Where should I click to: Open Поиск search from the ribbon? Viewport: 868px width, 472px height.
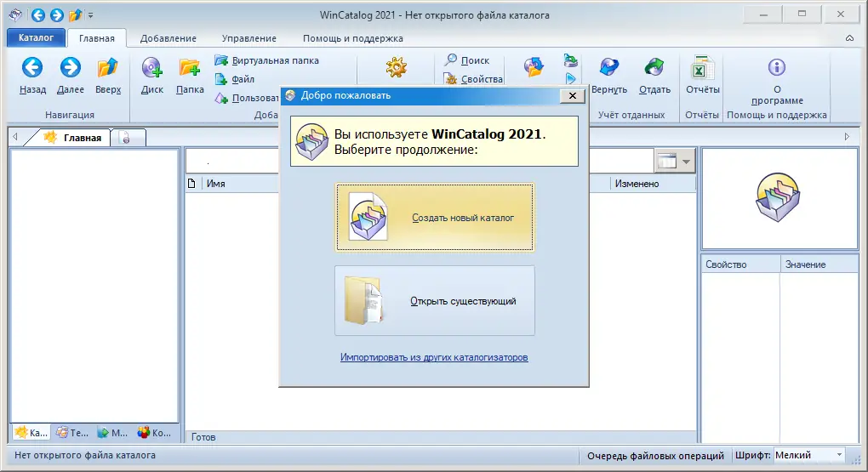tap(467, 60)
